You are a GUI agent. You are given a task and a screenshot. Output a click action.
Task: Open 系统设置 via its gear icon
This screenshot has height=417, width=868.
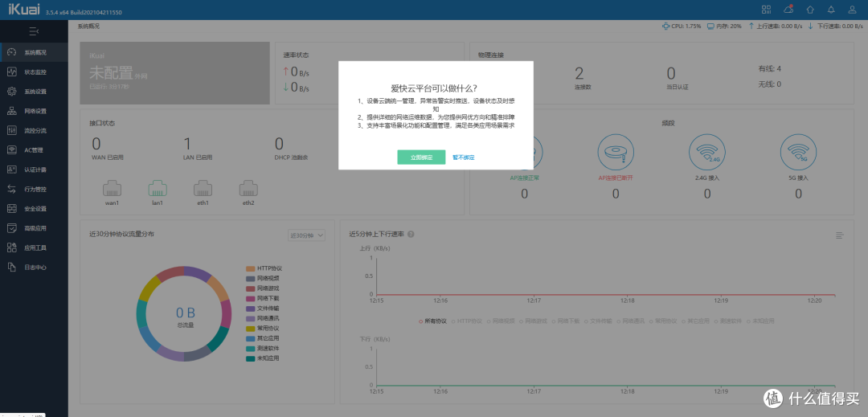coord(11,92)
